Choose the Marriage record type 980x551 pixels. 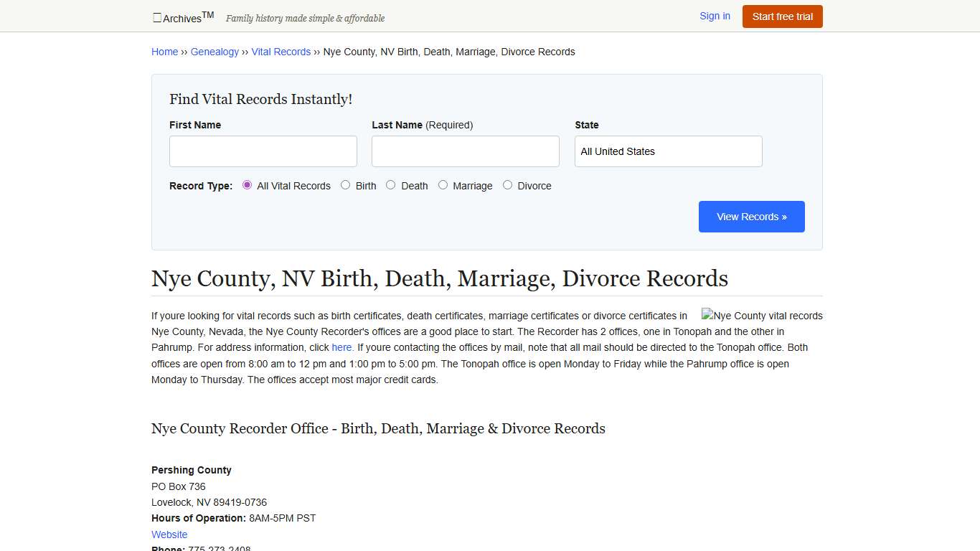click(x=443, y=184)
